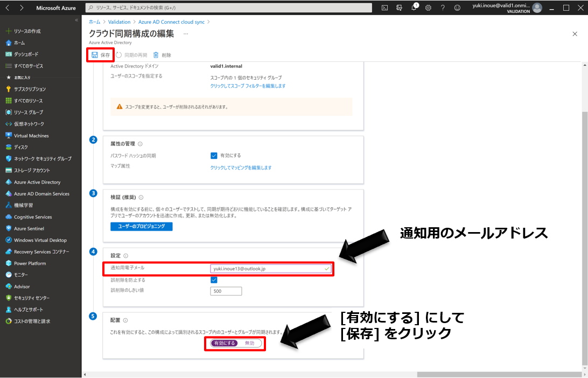Select 無効 on the deployment toggle
588x378 pixels.
point(249,343)
